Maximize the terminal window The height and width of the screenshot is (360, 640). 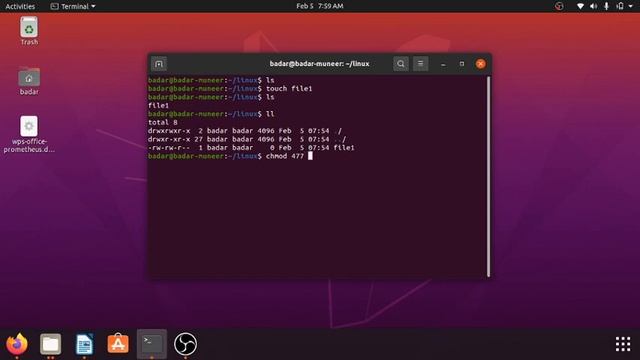pos(462,64)
